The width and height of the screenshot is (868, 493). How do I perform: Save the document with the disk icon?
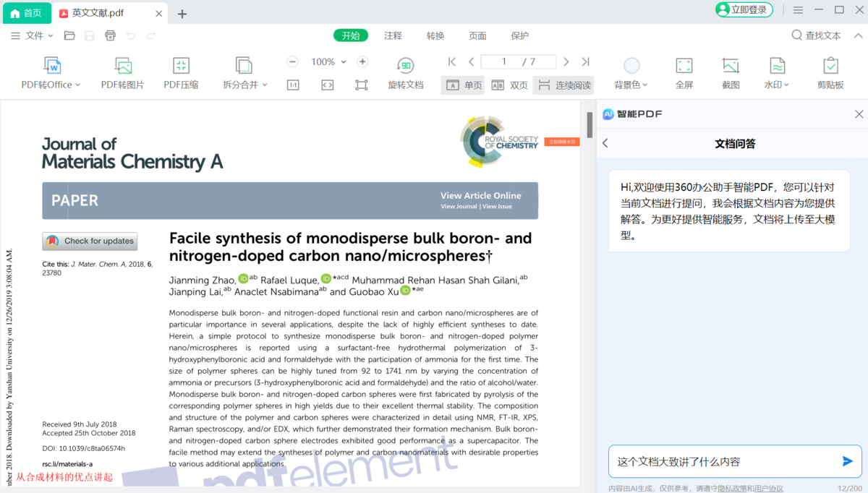90,35
